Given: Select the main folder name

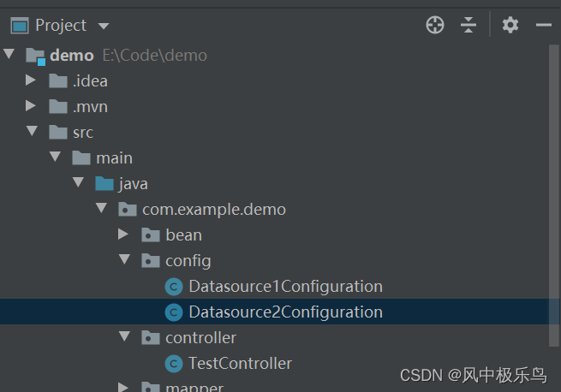Looking at the screenshot, I should click(114, 157).
